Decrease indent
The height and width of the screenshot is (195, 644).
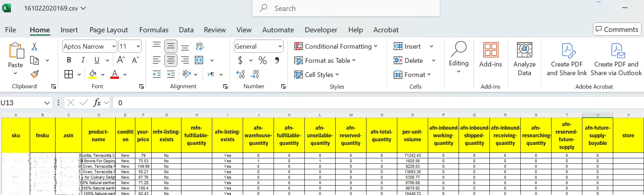(157, 74)
